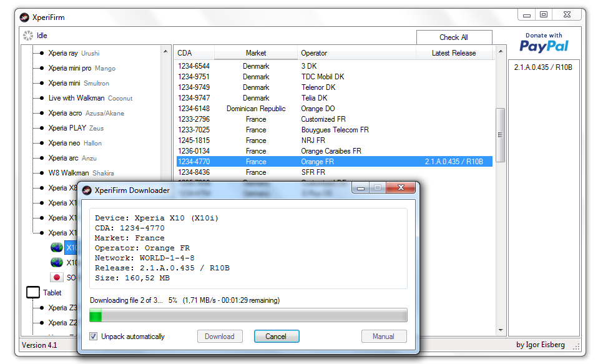The width and height of the screenshot is (598, 364).
Task: Select the TDC Mobil DK row
Action: click(335, 77)
